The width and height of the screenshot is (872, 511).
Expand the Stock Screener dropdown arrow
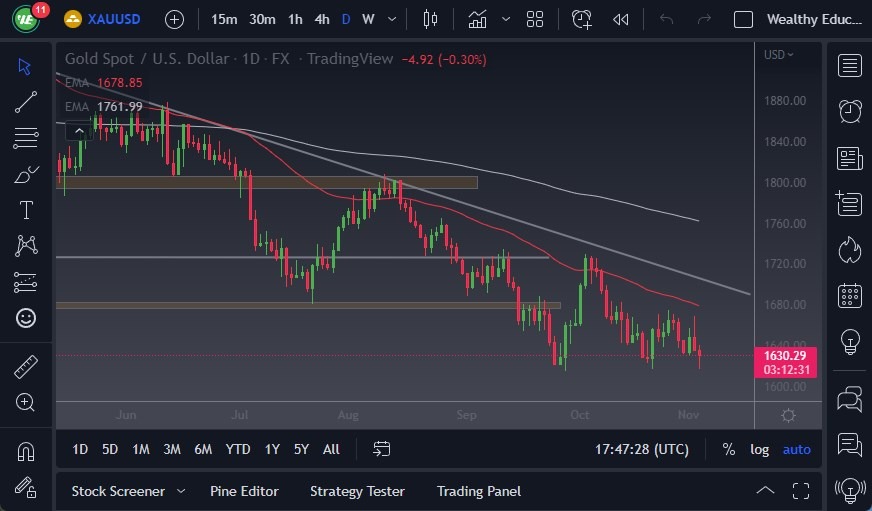pyautogui.click(x=181, y=491)
